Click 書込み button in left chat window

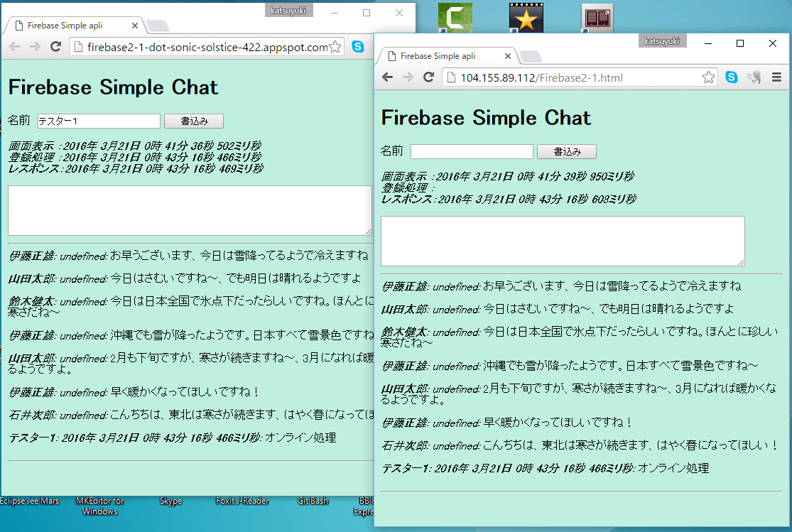pos(194,121)
